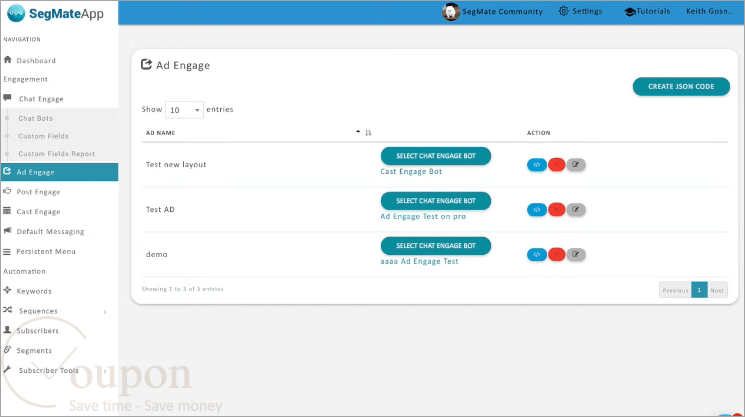The height and width of the screenshot is (417, 745).
Task: Click the 'Test AD' ad name
Action: pos(160,209)
